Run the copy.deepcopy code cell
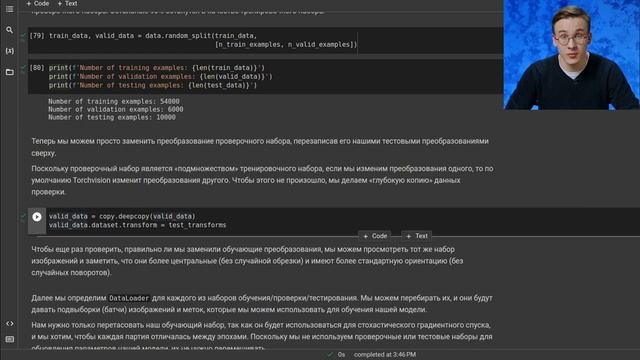 pyautogui.click(x=37, y=217)
